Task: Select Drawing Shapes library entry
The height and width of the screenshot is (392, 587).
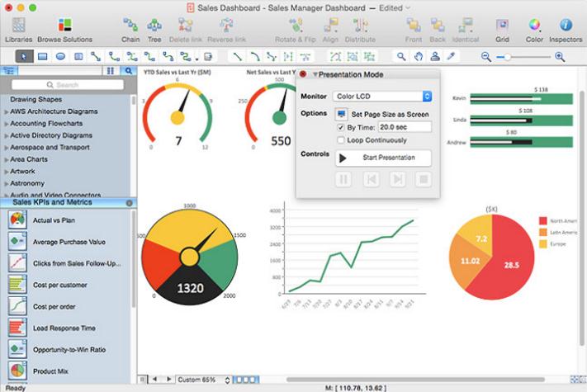Action: tap(36, 99)
